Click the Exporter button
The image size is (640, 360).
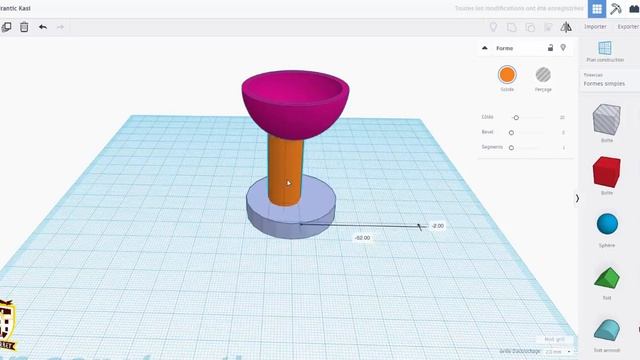pos(628,27)
